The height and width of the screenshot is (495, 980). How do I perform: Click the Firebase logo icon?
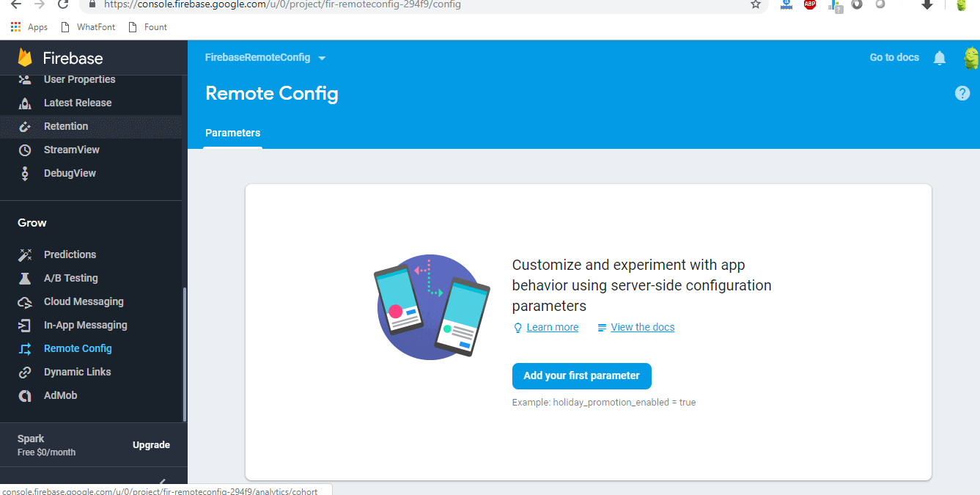pos(26,58)
